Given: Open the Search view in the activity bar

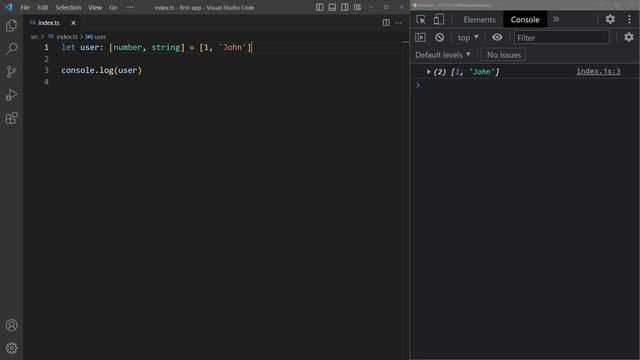Looking at the screenshot, I should [11, 49].
